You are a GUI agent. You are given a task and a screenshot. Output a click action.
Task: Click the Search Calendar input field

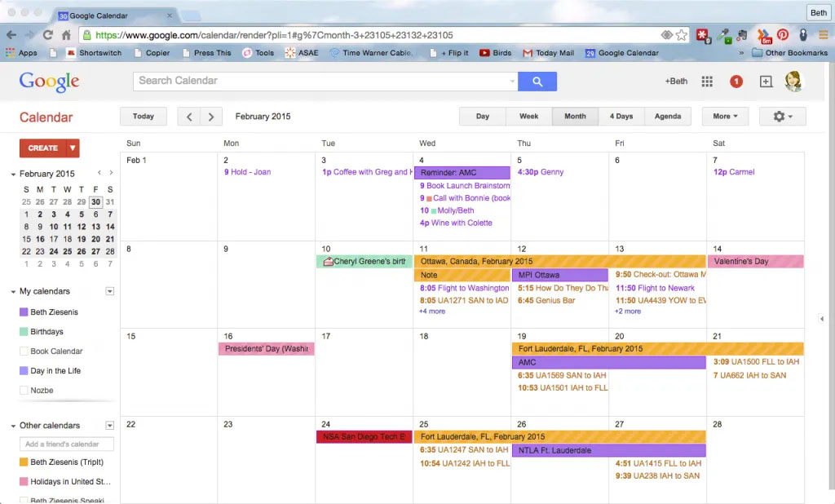(322, 81)
